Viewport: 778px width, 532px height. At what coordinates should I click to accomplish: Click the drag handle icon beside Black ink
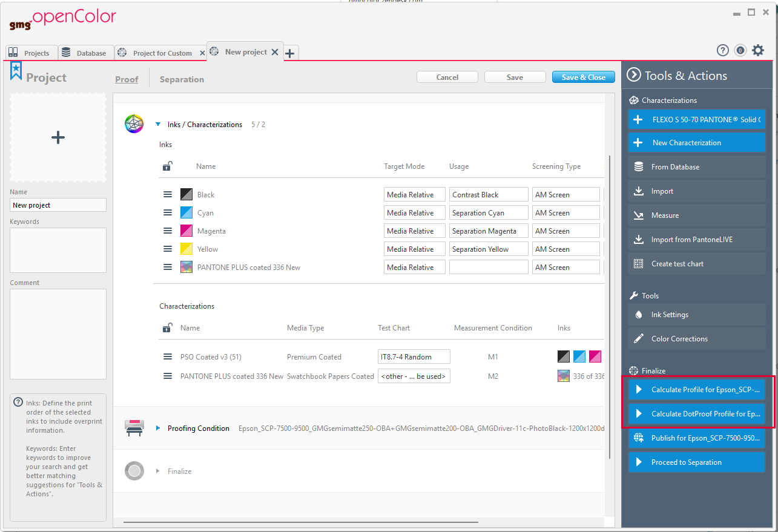[168, 194]
